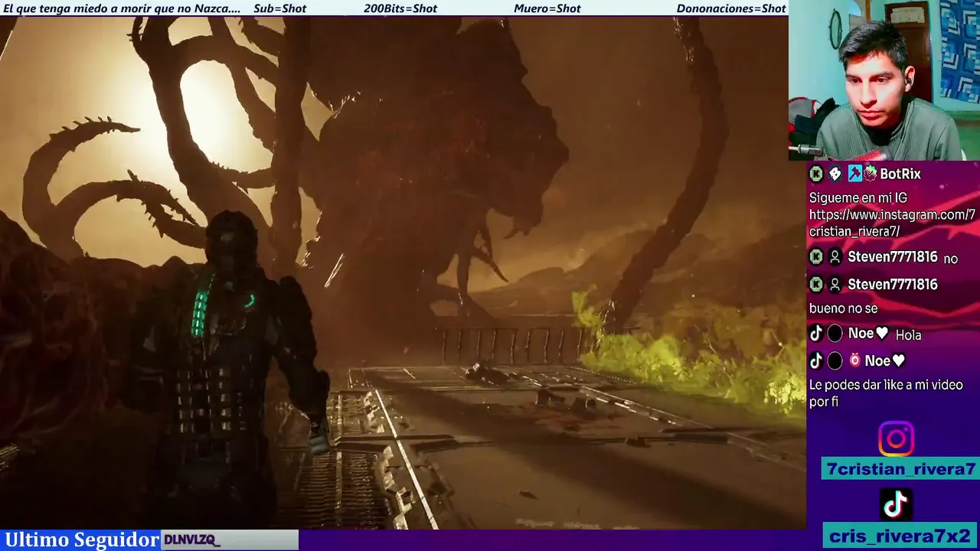Click "El que tenga miedo a morir" banner text
The image size is (980, 551).
[x=122, y=8]
